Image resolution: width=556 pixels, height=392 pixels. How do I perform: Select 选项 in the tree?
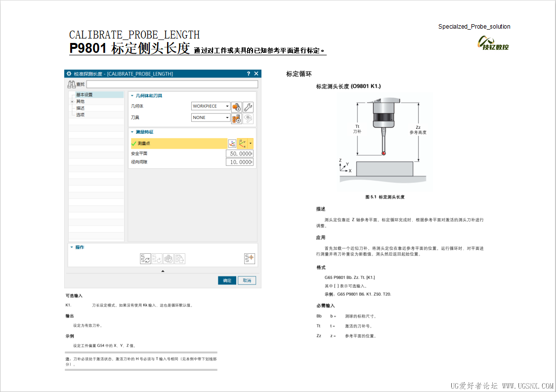tap(81, 115)
